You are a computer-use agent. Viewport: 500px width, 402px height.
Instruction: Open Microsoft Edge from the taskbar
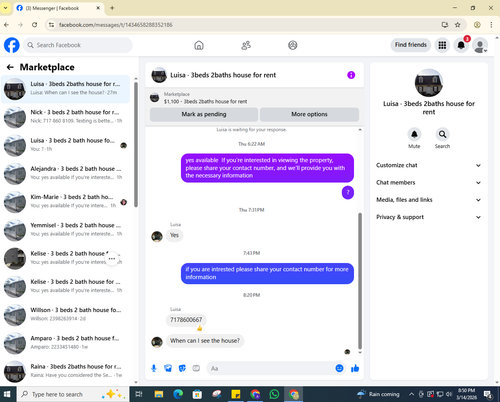point(178,394)
